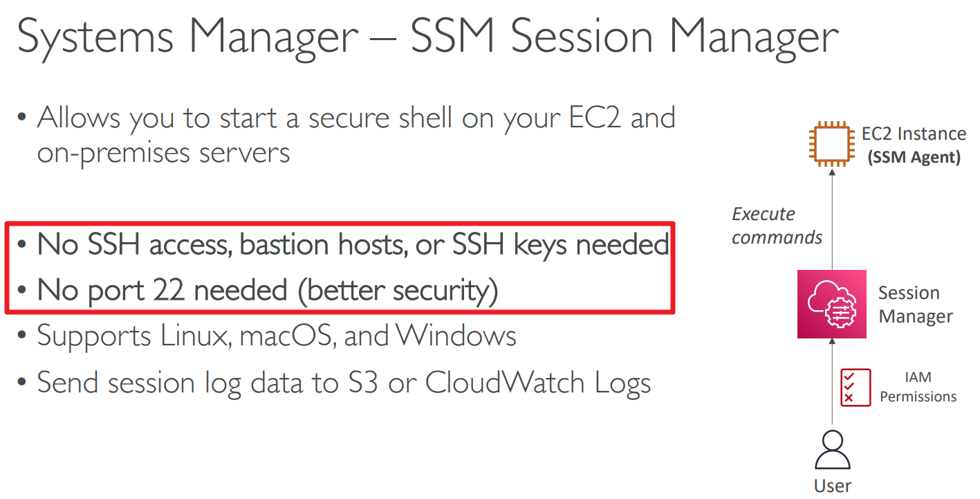Viewport: 980px width, 499px height.
Task: Click the "No SSH access, bastion hosts" bullet
Action: (x=353, y=244)
